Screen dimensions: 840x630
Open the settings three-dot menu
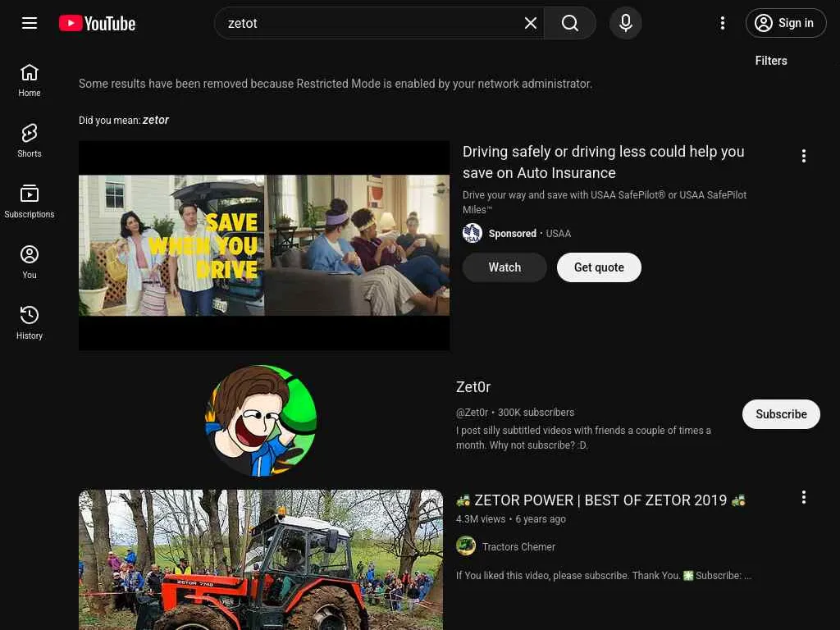(723, 23)
